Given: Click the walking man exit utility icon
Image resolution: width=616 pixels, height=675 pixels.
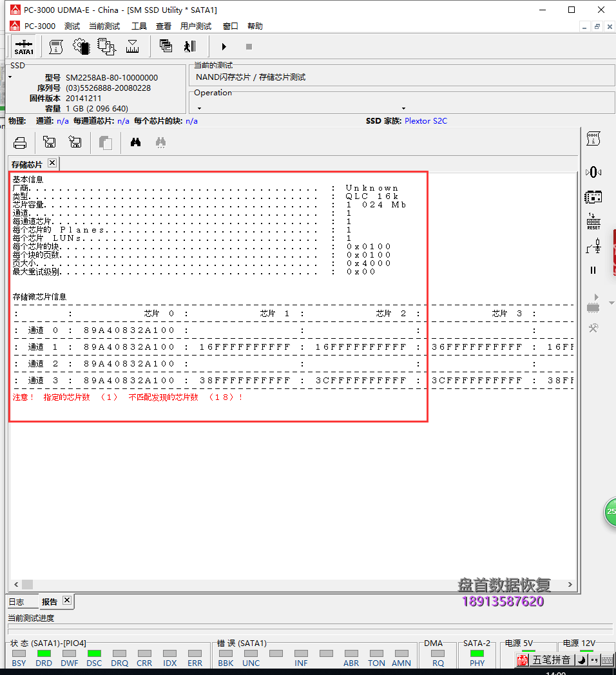Looking at the screenshot, I should click(x=190, y=46).
